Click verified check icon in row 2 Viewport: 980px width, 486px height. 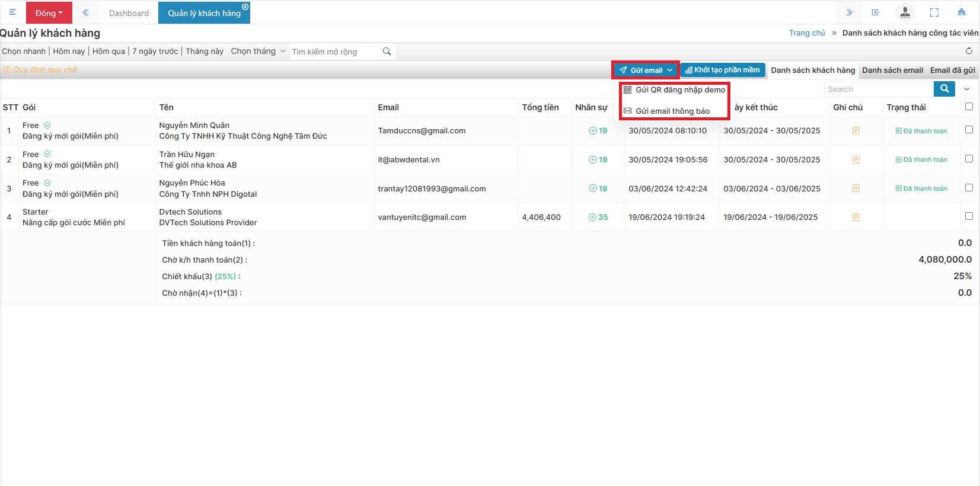pyautogui.click(x=47, y=154)
